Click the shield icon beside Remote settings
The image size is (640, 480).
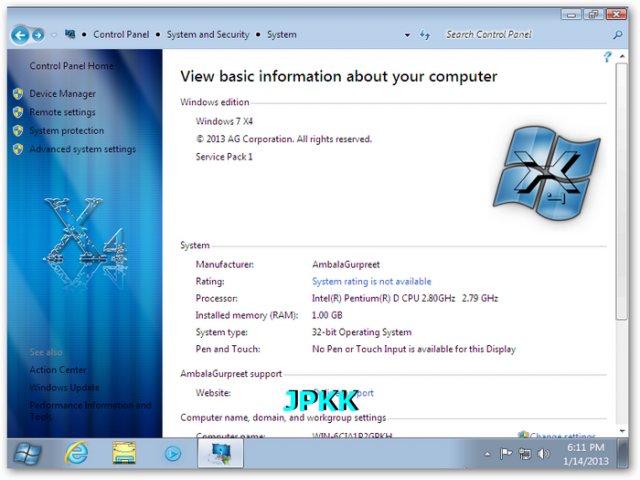[x=18, y=112]
